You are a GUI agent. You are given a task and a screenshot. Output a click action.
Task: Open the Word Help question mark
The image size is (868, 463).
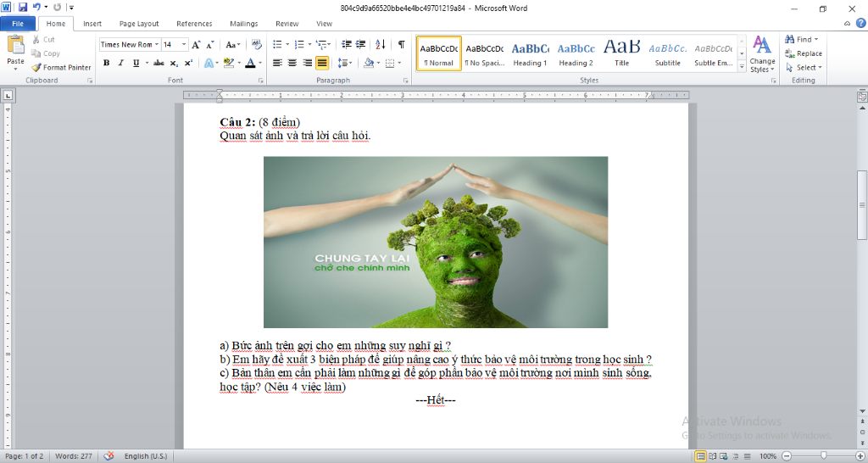pyautogui.click(x=861, y=23)
